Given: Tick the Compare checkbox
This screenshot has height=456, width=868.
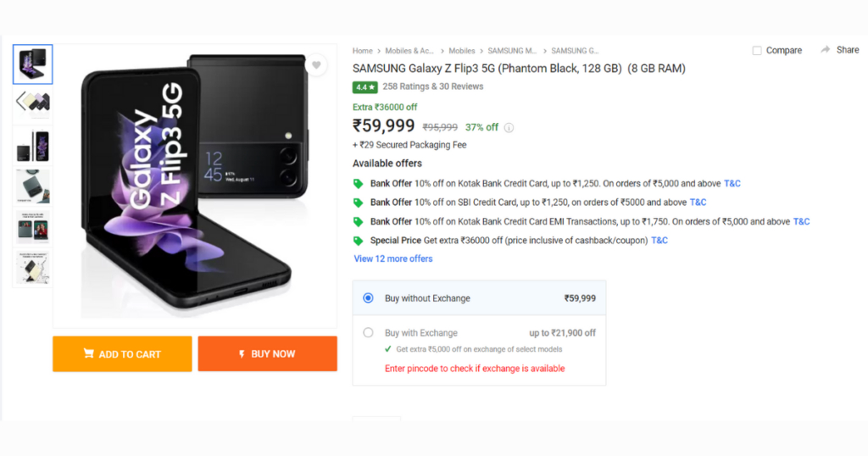Looking at the screenshot, I should coord(757,50).
